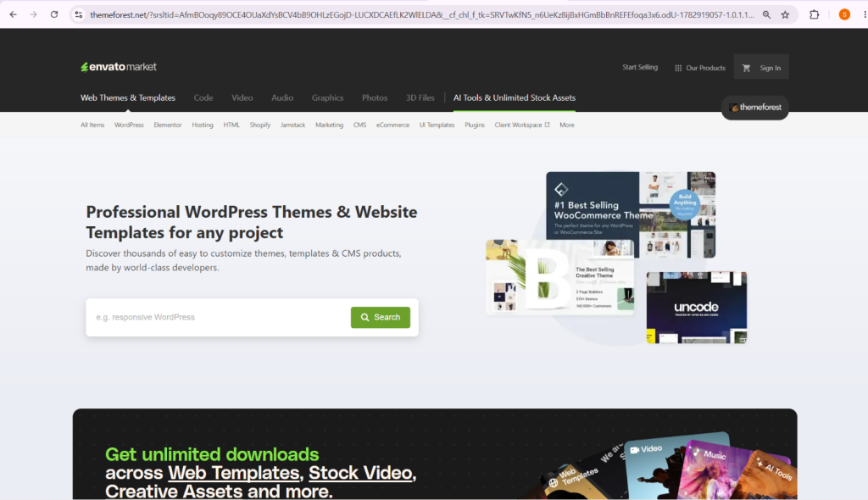Go back using browser back arrow
The width and height of the screenshot is (868, 500).
coord(14,15)
